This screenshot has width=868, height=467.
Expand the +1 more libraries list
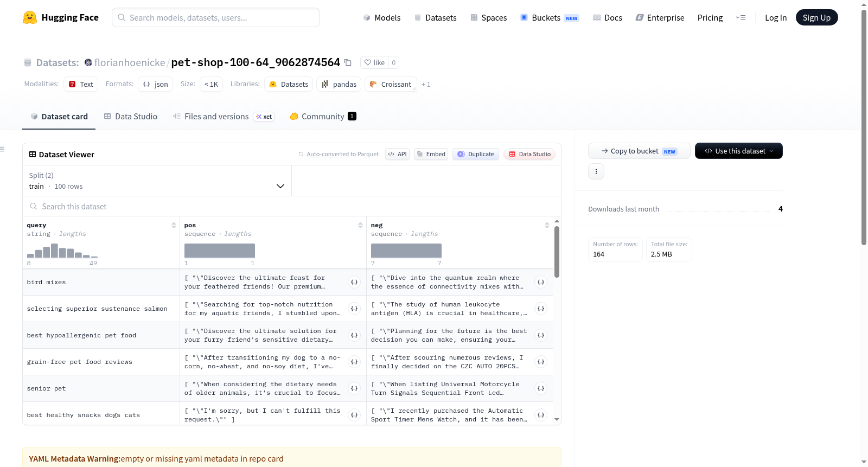click(x=426, y=84)
